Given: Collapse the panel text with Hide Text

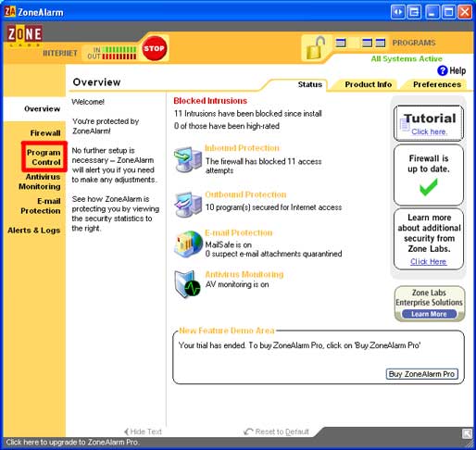Looking at the screenshot, I should tap(143, 431).
